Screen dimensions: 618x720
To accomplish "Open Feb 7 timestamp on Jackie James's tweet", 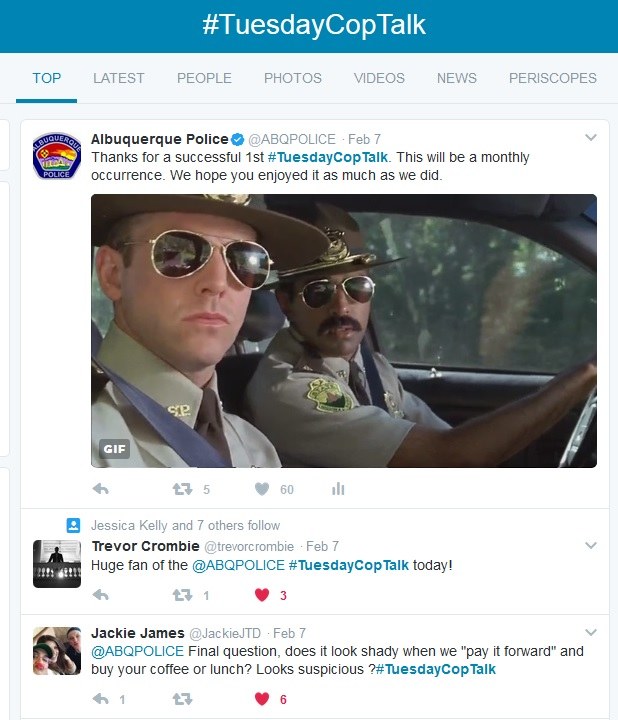I will pos(289,633).
